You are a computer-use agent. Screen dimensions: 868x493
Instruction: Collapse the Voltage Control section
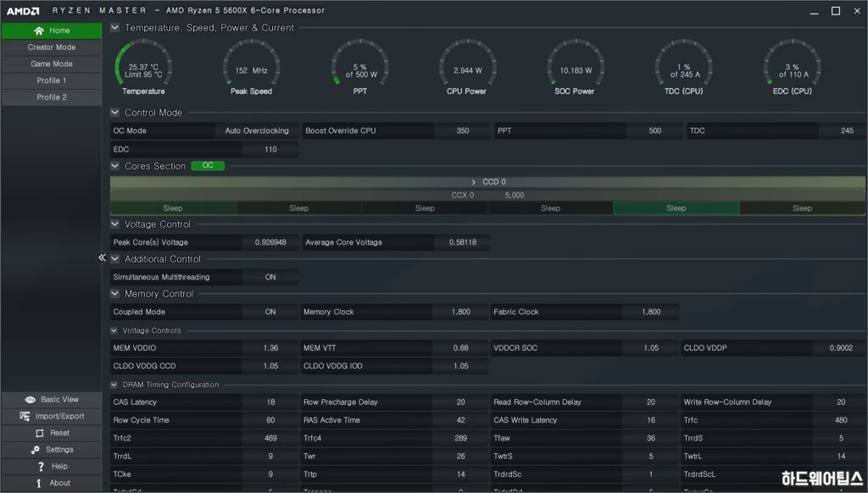(x=114, y=224)
